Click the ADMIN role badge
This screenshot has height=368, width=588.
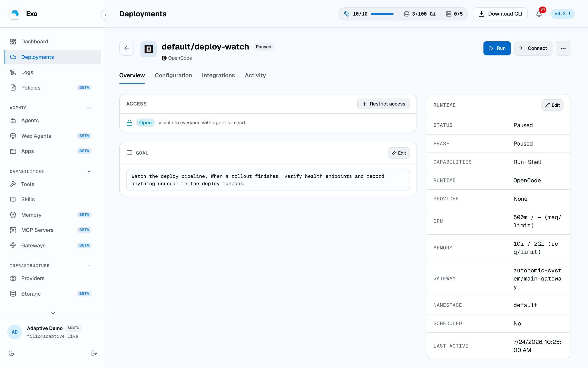click(x=74, y=328)
